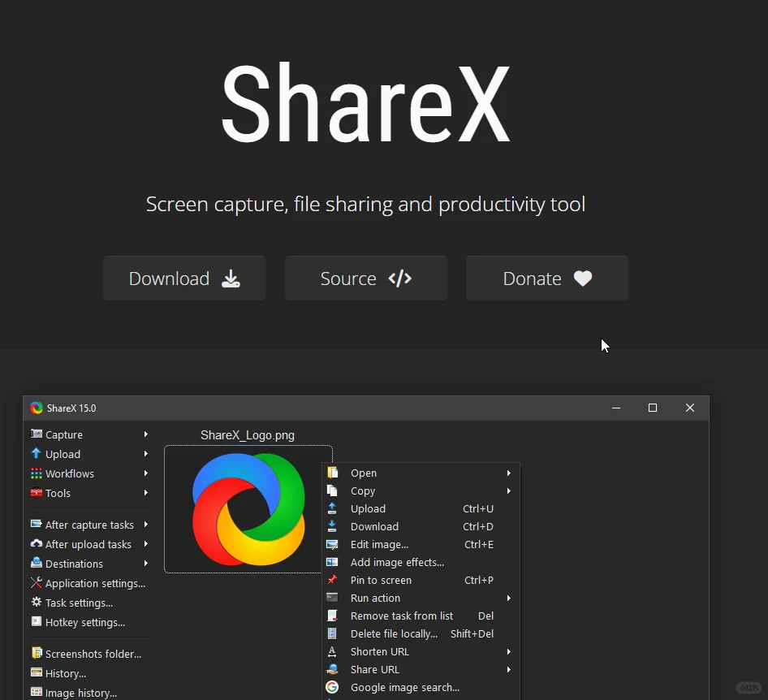This screenshot has height=700, width=768.
Task: Maximize the ShareX 15.0 window
Action: click(653, 408)
